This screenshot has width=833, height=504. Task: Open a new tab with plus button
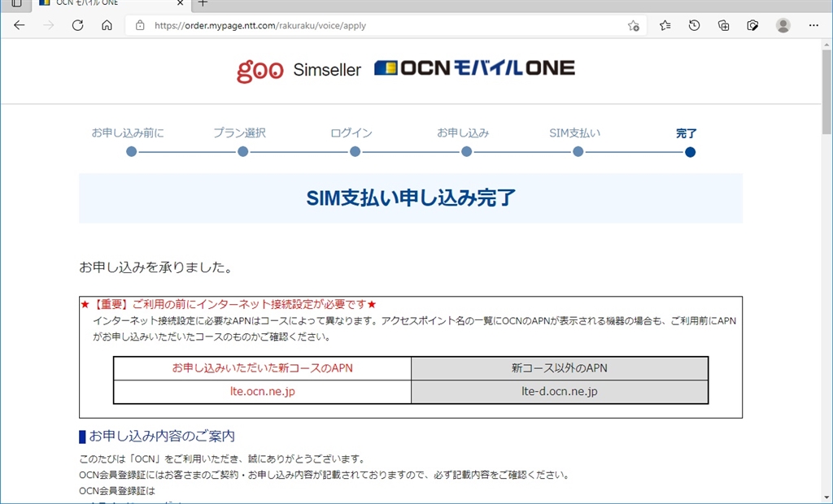coord(203,3)
